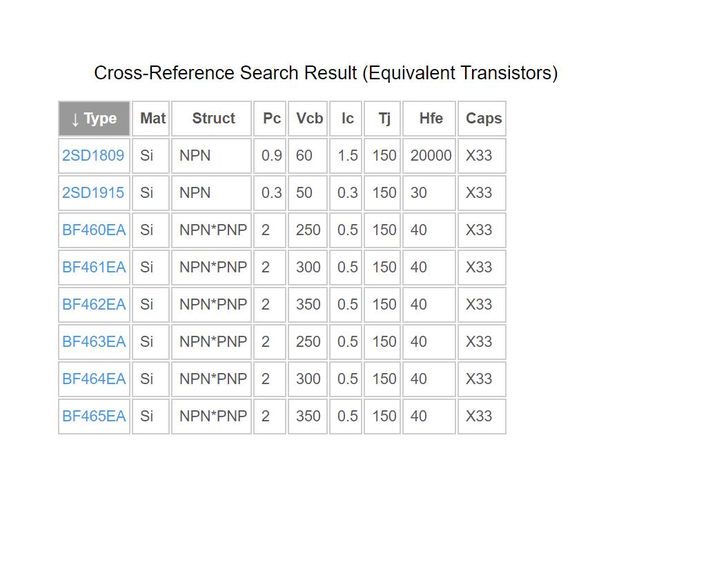The image size is (728, 562).
Task: Open the BF465EA transistor link
Action: tap(94, 416)
